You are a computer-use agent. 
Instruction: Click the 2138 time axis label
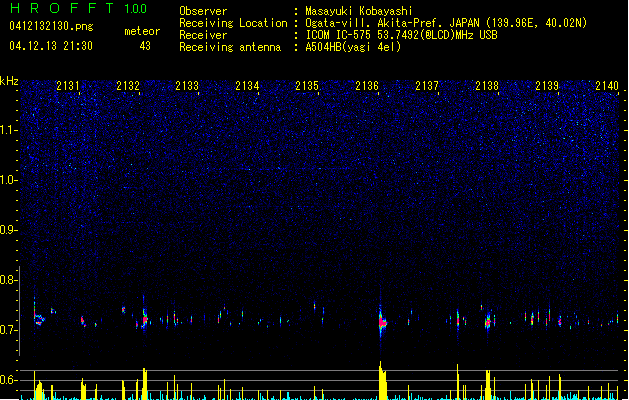[487, 86]
